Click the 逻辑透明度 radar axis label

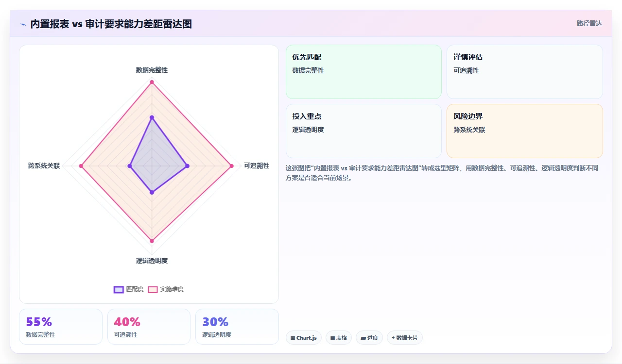(x=152, y=261)
